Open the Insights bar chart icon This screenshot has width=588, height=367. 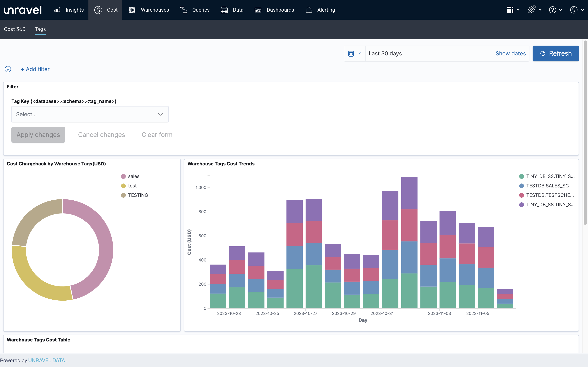click(x=57, y=10)
